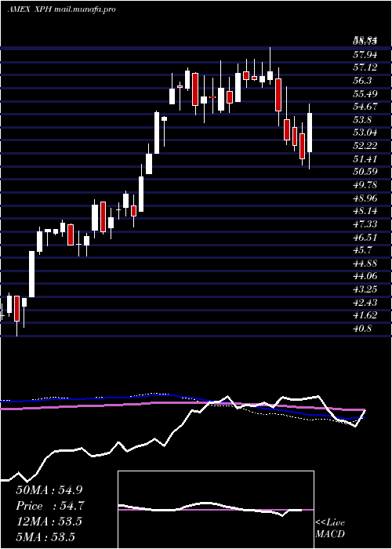This screenshot has height=549, width=392.
Task: Select the 48.96 price axis label
Action: (365, 198)
